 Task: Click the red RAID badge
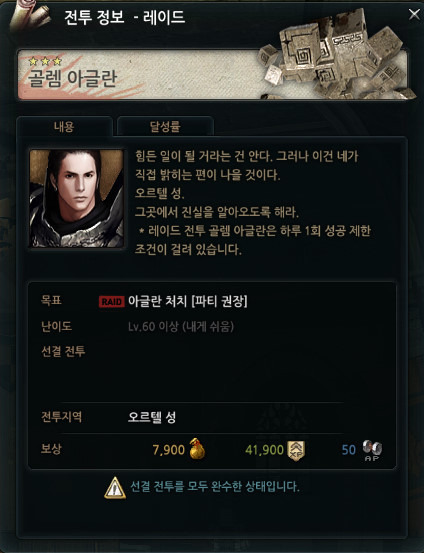(x=111, y=302)
